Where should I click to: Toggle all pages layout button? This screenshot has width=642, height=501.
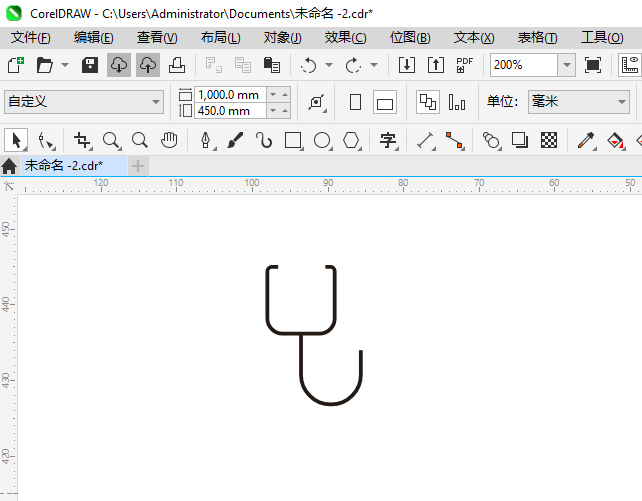coord(428,102)
